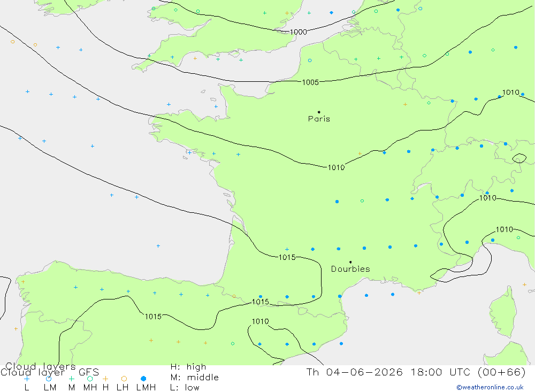Click the orange circle LH legend symbol
This screenshot has width=535, height=392.
click(124, 379)
